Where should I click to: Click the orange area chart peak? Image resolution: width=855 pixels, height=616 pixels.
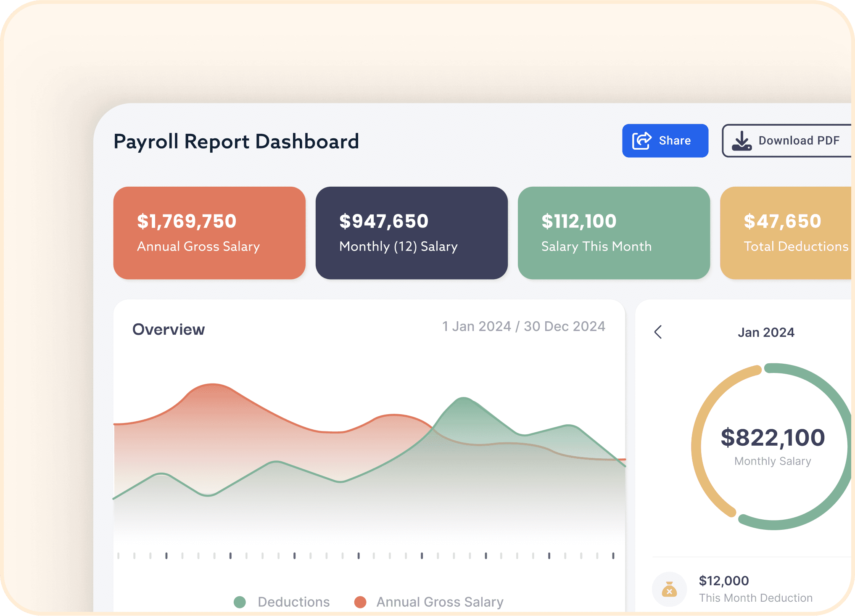213,384
